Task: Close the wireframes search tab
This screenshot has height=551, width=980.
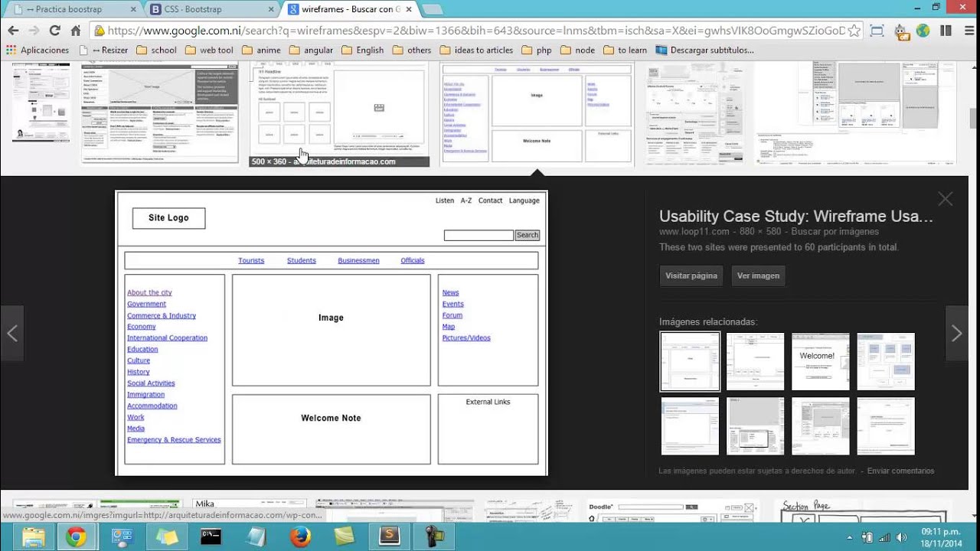Action: (409, 9)
